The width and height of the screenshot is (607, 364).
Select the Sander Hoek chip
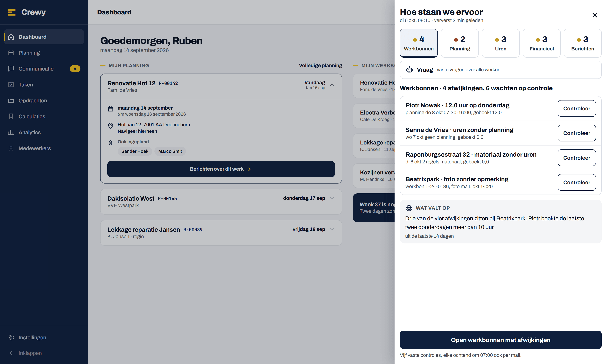coord(135,151)
